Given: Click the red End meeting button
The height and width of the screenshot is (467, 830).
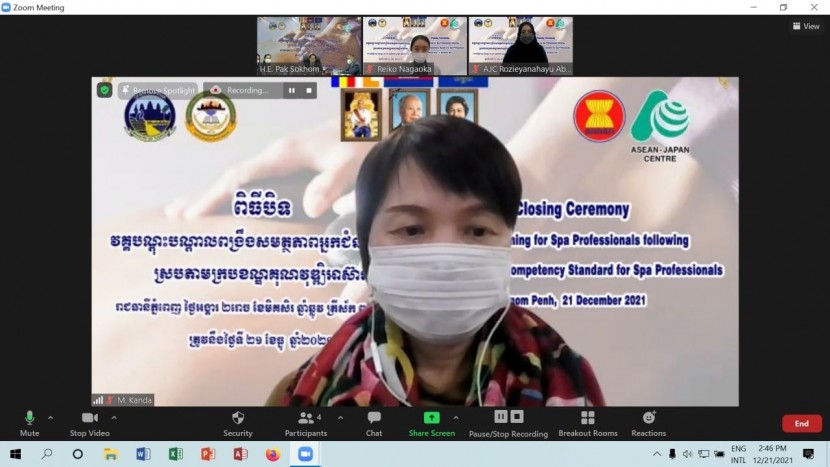Looking at the screenshot, I should click(x=801, y=423).
